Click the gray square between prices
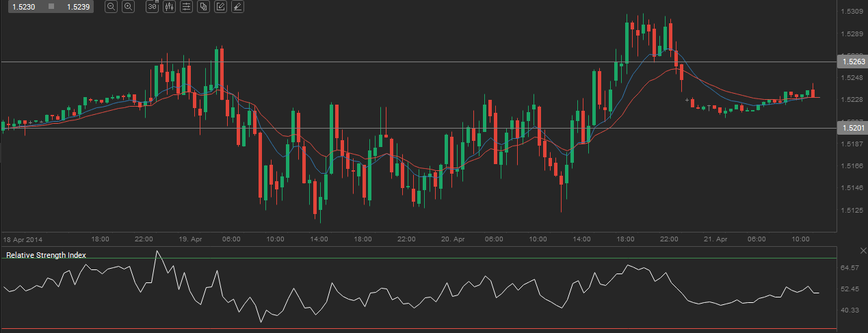 (x=51, y=7)
